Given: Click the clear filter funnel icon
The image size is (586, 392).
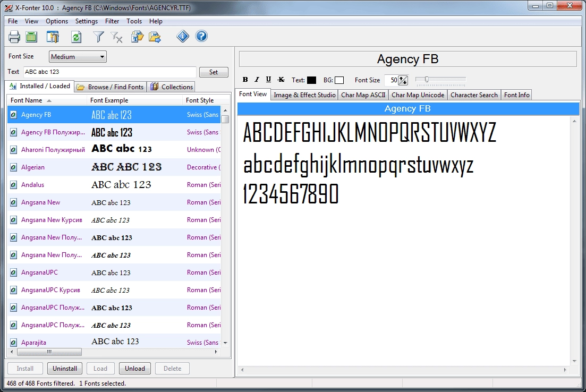Looking at the screenshot, I should click(116, 37).
